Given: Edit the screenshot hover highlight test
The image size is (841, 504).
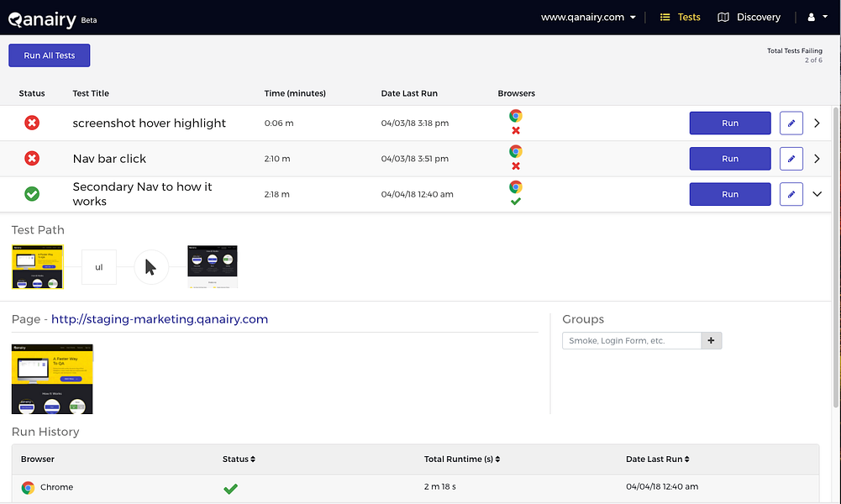Looking at the screenshot, I should (x=791, y=123).
